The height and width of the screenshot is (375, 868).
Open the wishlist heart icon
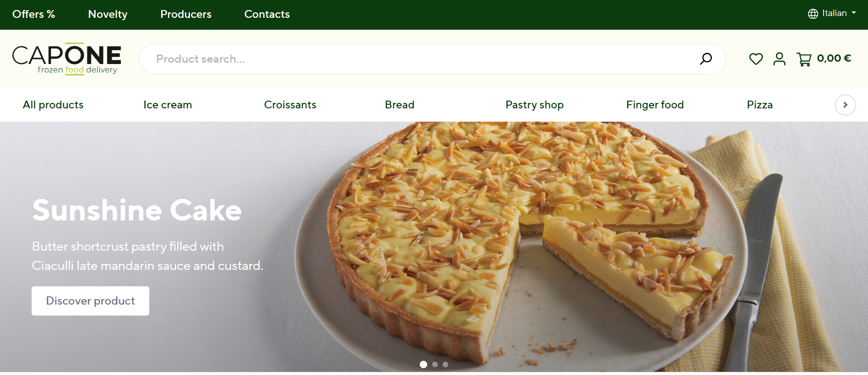click(x=756, y=59)
